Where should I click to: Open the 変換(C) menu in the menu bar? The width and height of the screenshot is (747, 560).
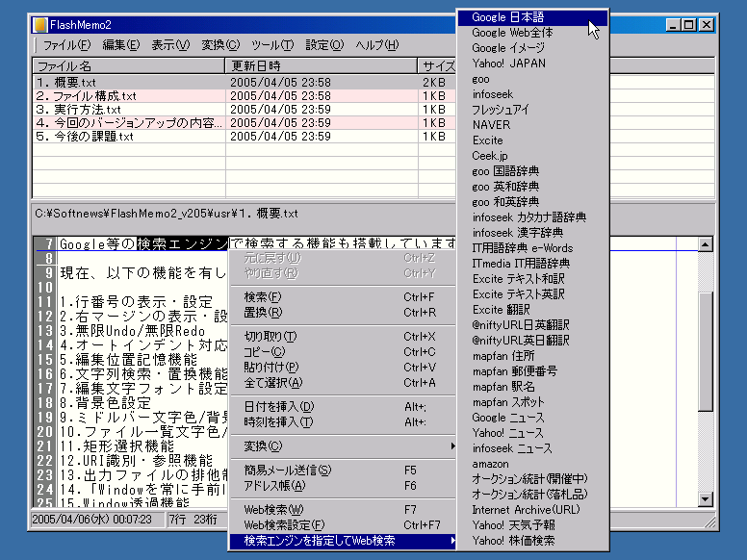tap(220, 45)
